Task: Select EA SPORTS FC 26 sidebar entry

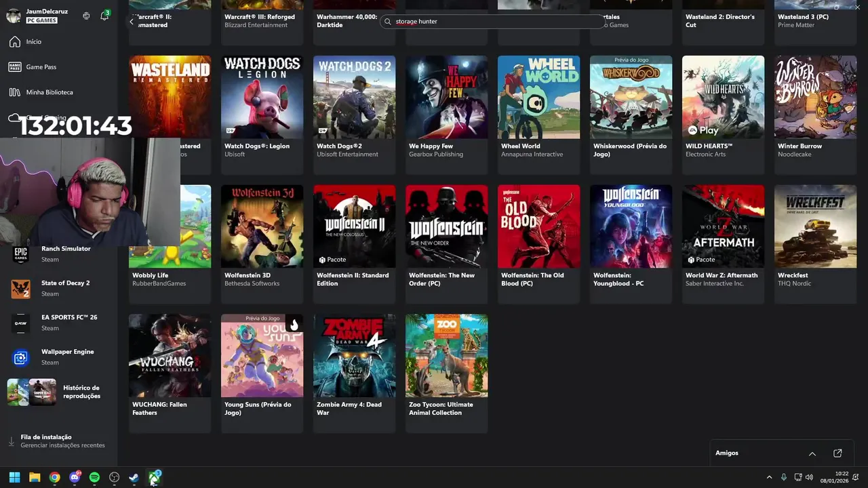Action: click(59, 323)
